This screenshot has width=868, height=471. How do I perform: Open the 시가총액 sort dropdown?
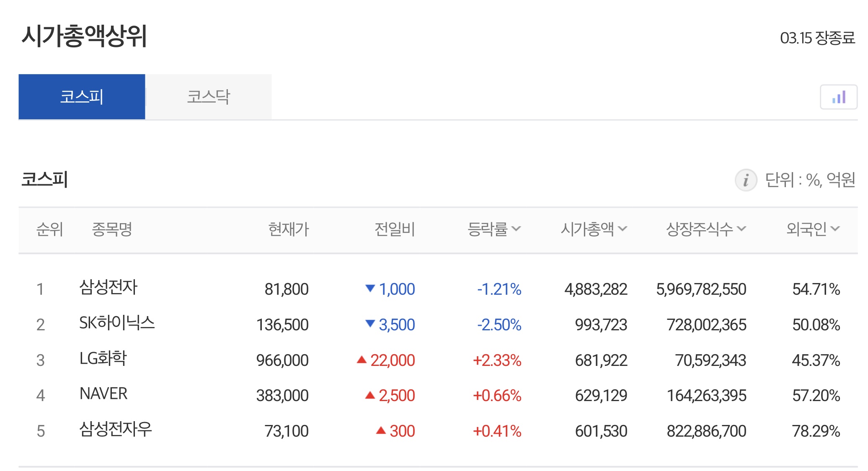point(624,229)
